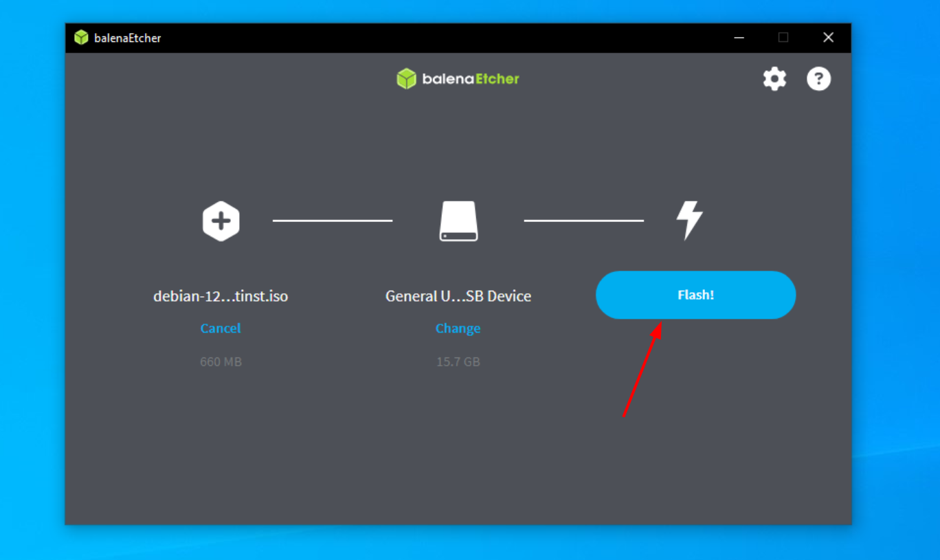Viewport: 940px width, 560px height.
Task: Change the target USB device
Action: click(458, 328)
